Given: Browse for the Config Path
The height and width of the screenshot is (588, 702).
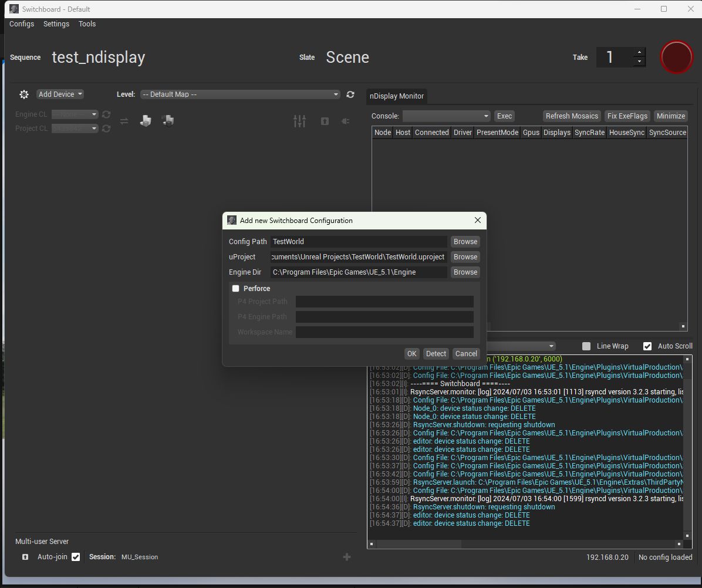Looking at the screenshot, I should tap(465, 242).
